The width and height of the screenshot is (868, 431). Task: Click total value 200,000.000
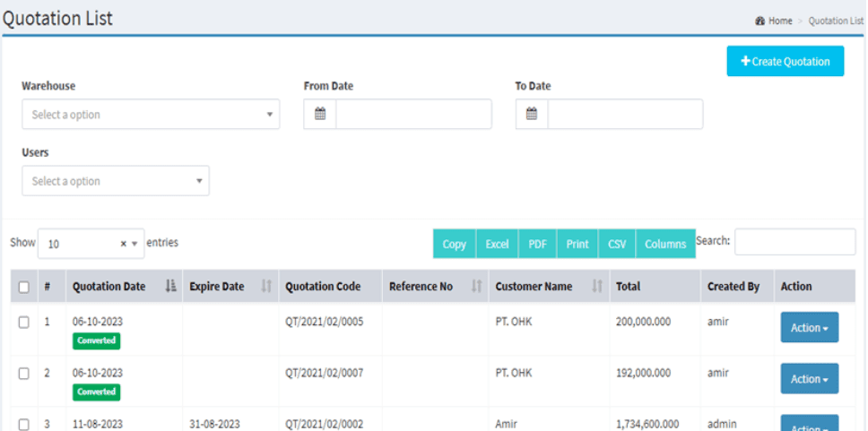pyautogui.click(x=643, y=322)
